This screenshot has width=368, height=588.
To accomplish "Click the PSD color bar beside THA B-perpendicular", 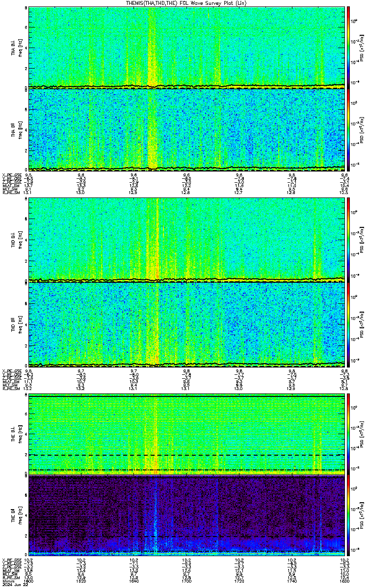I will point(348,47).
